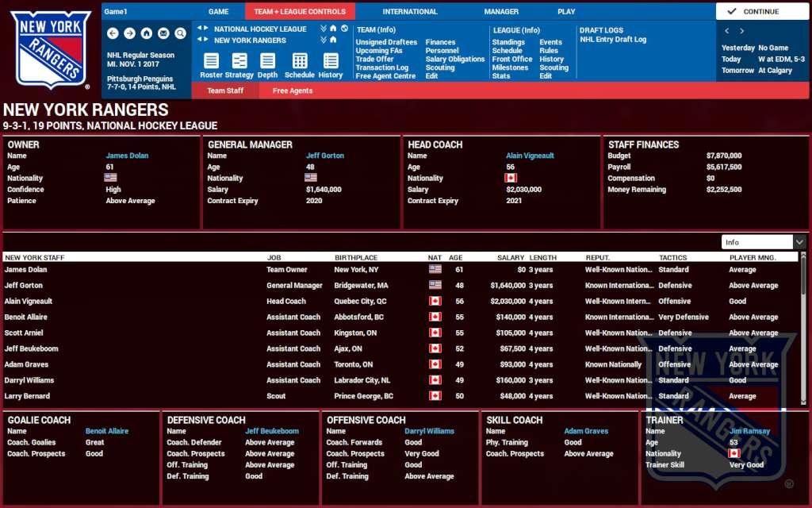Select the MANAGER menu item

(500, 11)
